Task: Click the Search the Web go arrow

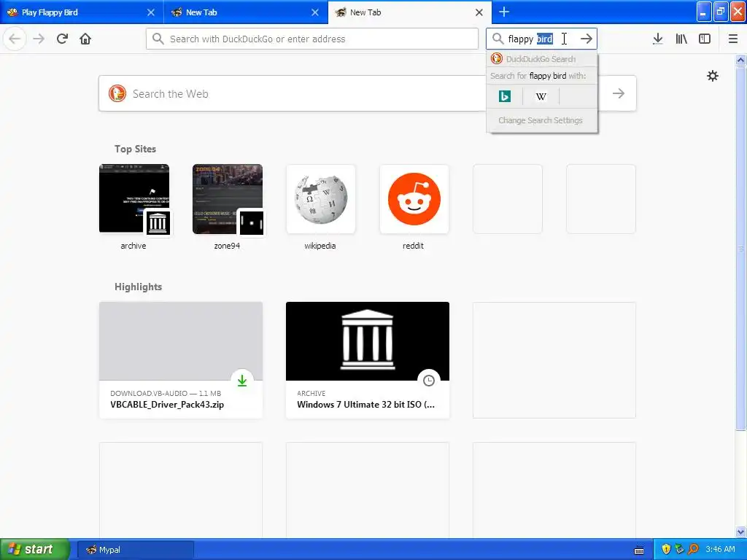Action: click(x=619, y=93)
